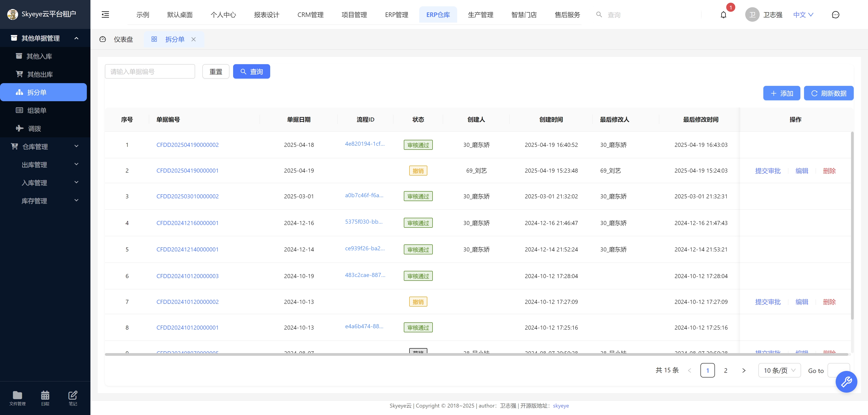Click 提交审批 for CFDD202410120000002
The width and height of the screenshot is (868, 415).
point(768,302)
